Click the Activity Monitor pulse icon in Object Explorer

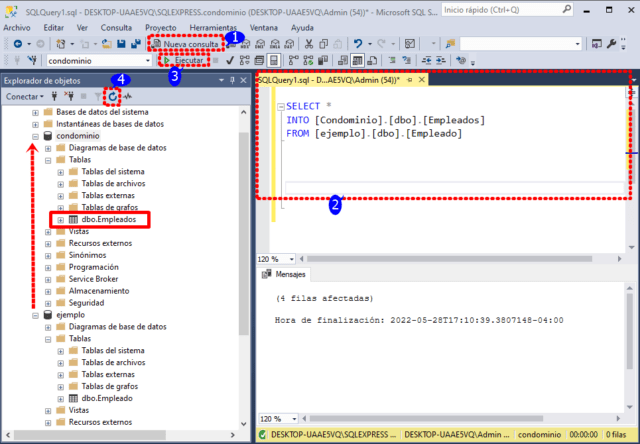click(x=128, y=96)
